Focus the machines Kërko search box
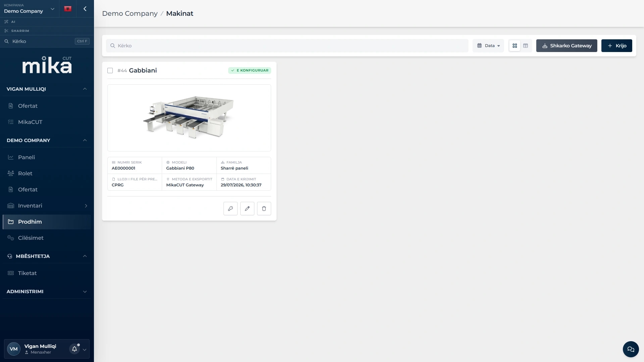644x362 pixels. point(287,46)
